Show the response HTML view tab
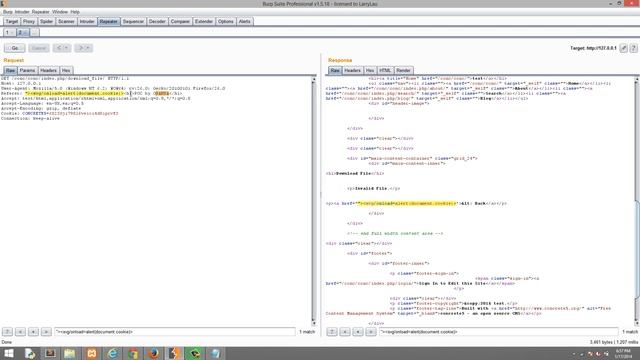Image resolution: width=640 pixels, height=360 pixels. [x=385, y=71]
